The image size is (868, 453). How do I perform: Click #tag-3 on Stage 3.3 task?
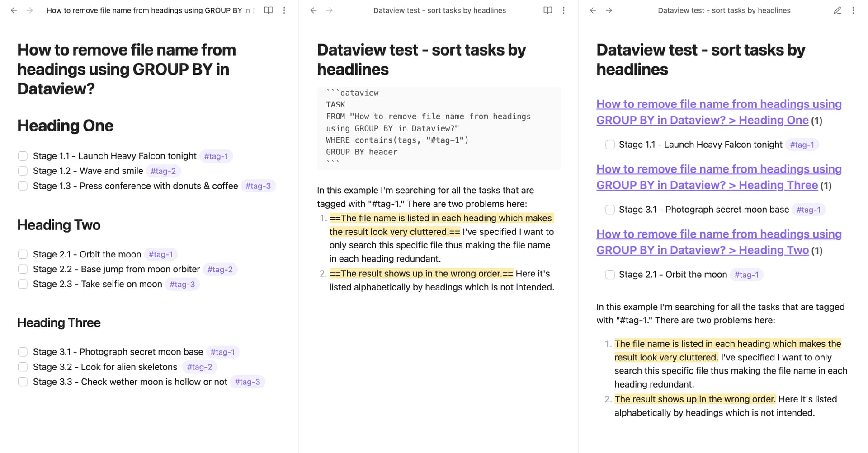(247, 382)
